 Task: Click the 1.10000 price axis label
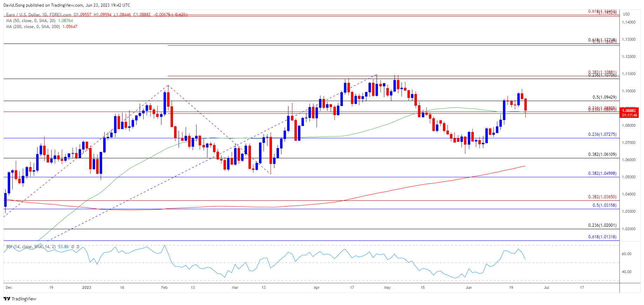[x=629, y=91]
